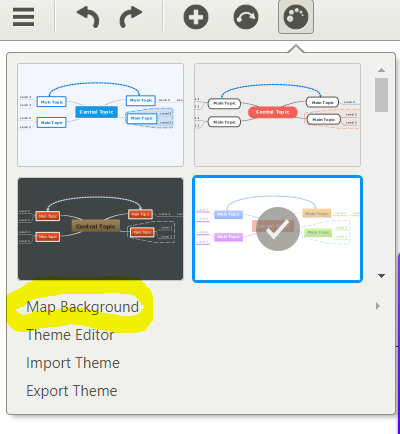Screen dimensions: 400x434
Task: Add a new topic with plus icon
Action: click(196, 17)
